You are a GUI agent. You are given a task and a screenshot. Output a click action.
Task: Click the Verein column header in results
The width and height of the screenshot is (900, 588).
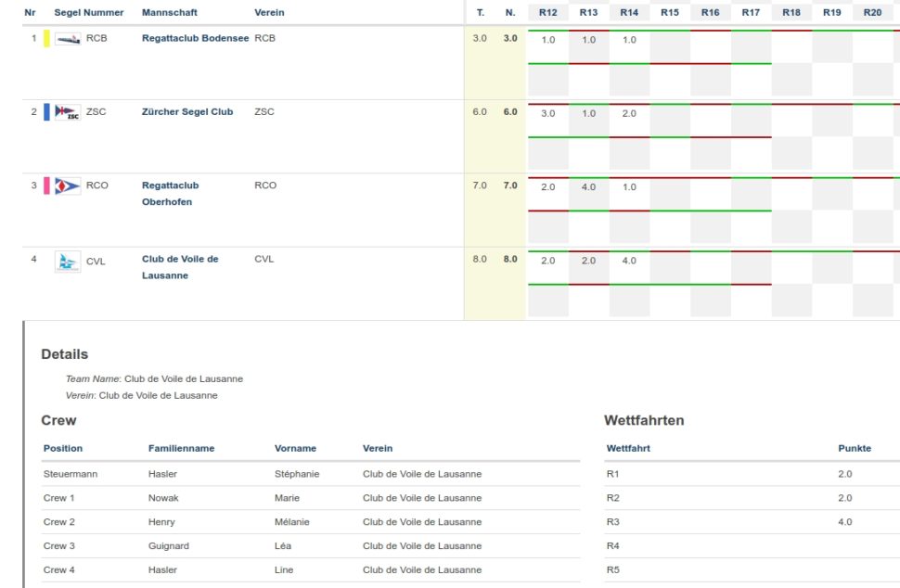coord(269,13)
